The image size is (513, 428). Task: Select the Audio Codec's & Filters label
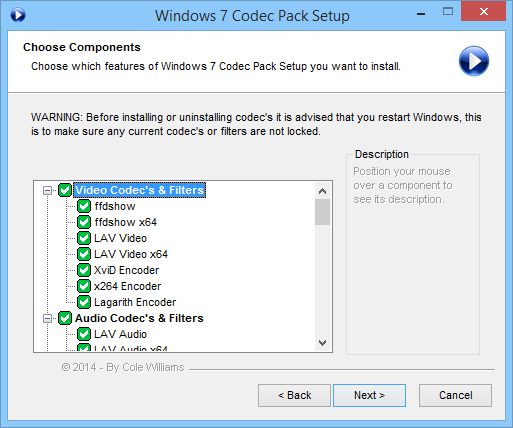pyautogui.click(x=139, y=318)
